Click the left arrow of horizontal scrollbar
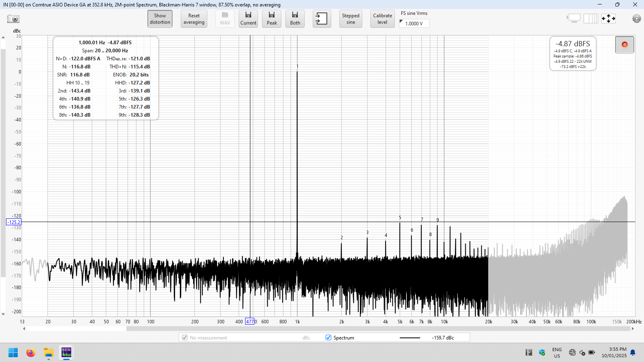Screen dimensions: 644x362 pyautogui.click(x=24, y=329)
